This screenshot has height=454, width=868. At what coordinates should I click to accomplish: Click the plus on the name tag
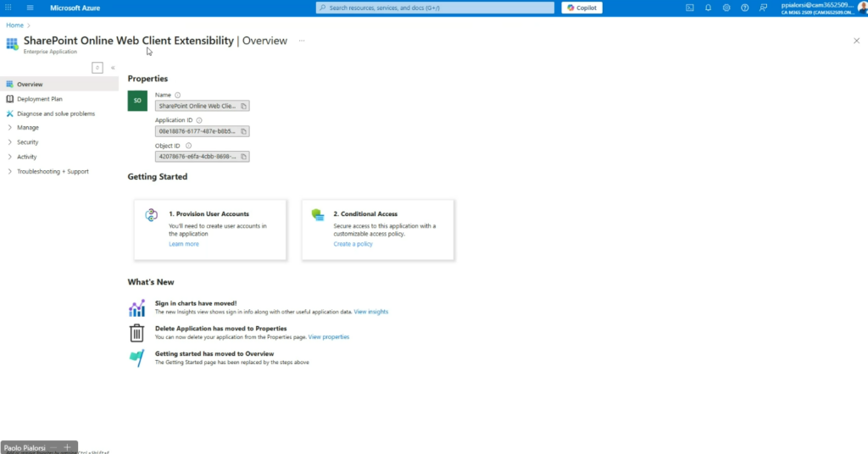tap(67, 447)
